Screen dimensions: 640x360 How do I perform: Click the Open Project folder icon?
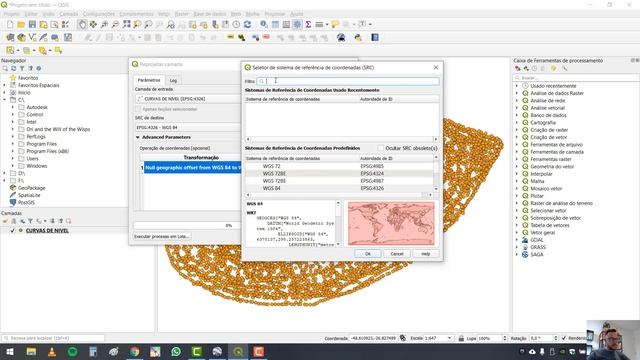pyautogui.click(x=21, y=24)
